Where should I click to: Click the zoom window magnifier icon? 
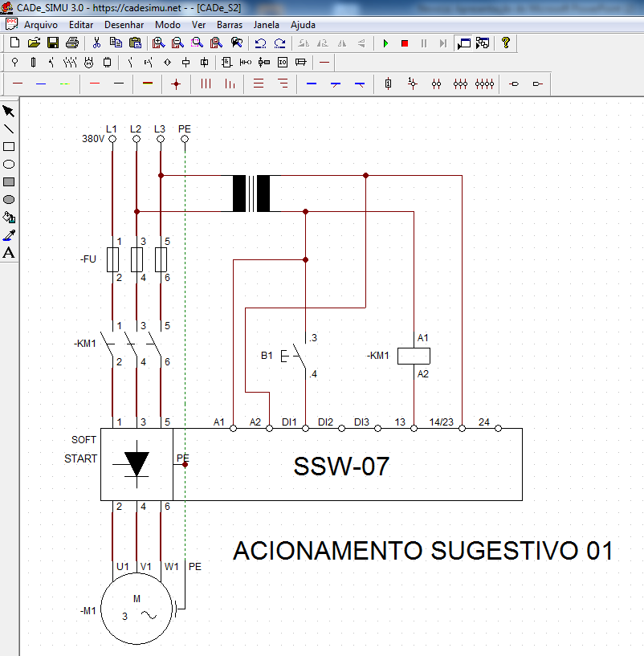pyautogui.click(x=197, y=43)
